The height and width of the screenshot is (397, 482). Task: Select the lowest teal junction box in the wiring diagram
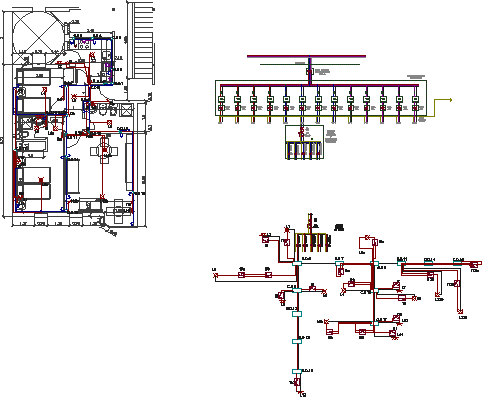(x=297, y=371)
